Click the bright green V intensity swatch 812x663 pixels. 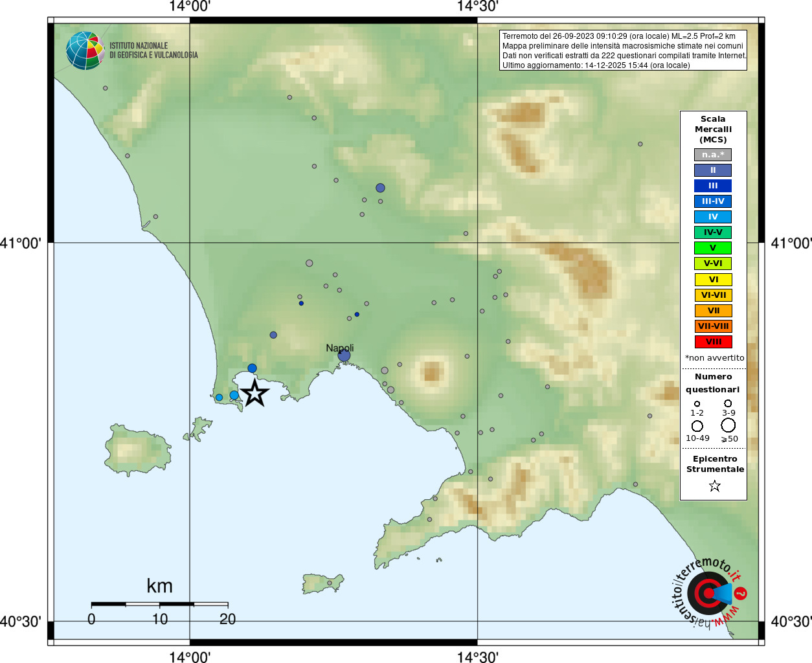[713, 248]
